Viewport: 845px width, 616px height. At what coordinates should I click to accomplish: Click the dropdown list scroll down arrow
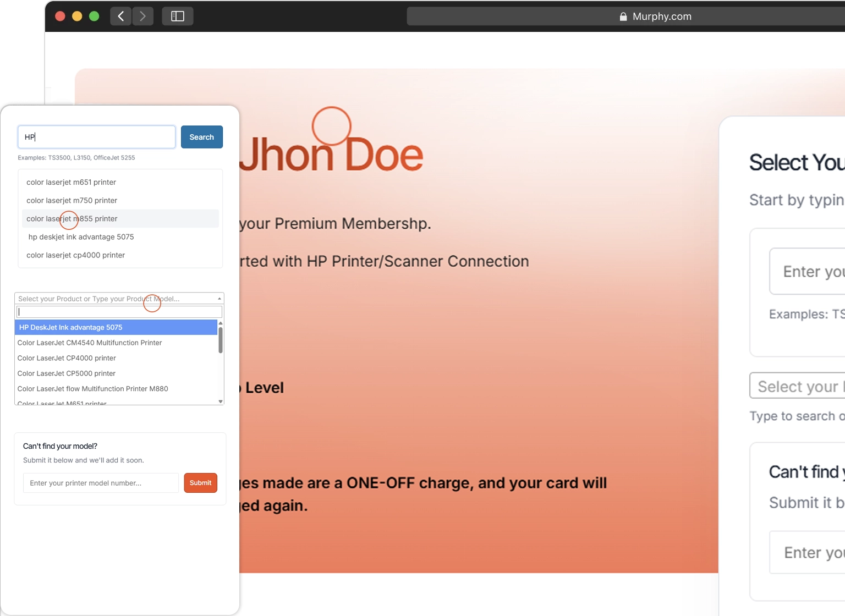(221, 402)
